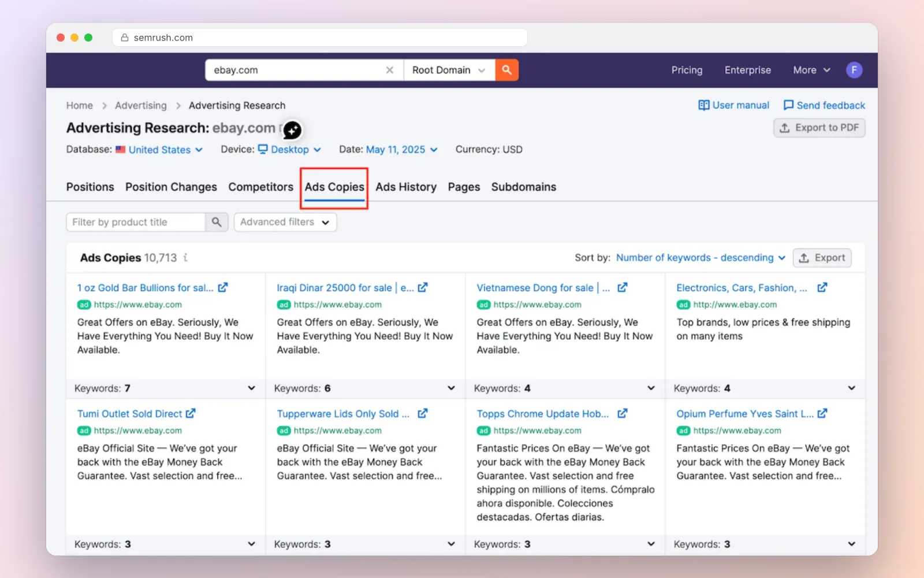Click the orange search magnifier button

pyautogui.click(x=506, y=70)
